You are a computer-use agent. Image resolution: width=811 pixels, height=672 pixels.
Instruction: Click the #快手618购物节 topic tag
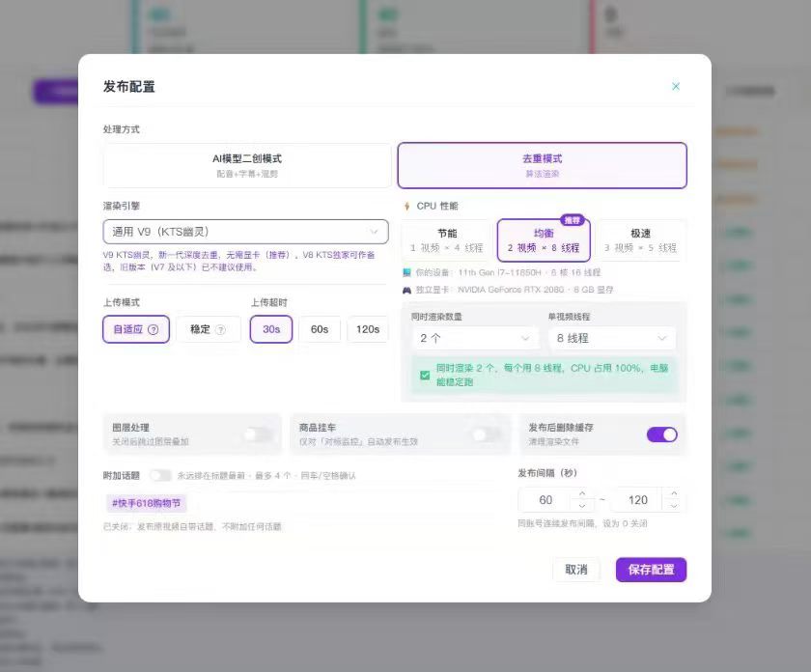pos(147,503)
